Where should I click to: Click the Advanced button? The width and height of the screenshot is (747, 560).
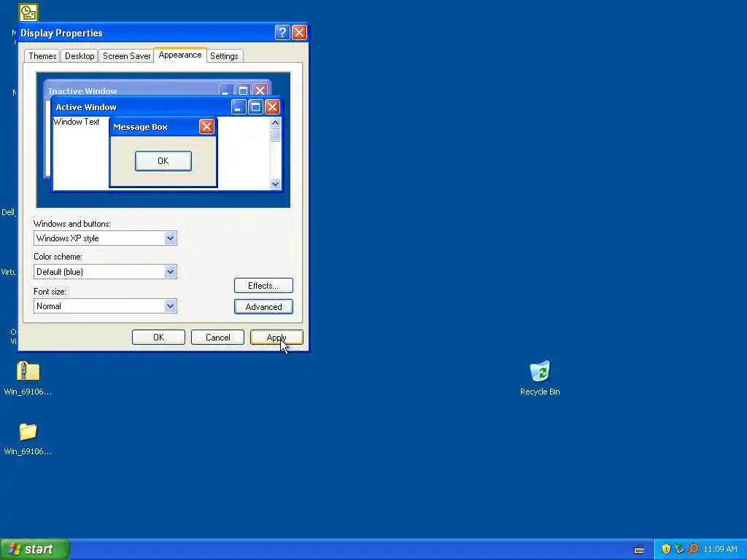263,307
